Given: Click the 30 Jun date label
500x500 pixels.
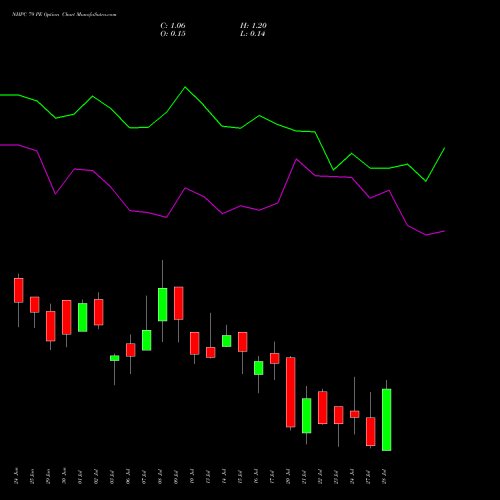Looking at the screenshot, I should click(x=64, y=476).
